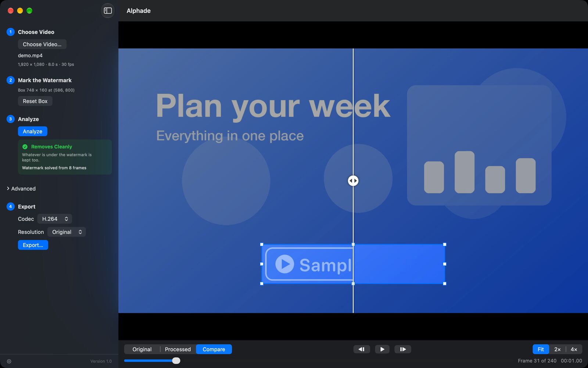Click bottom-left handle of watermark box
Screen dimensions: 588x368
(262, 284)
